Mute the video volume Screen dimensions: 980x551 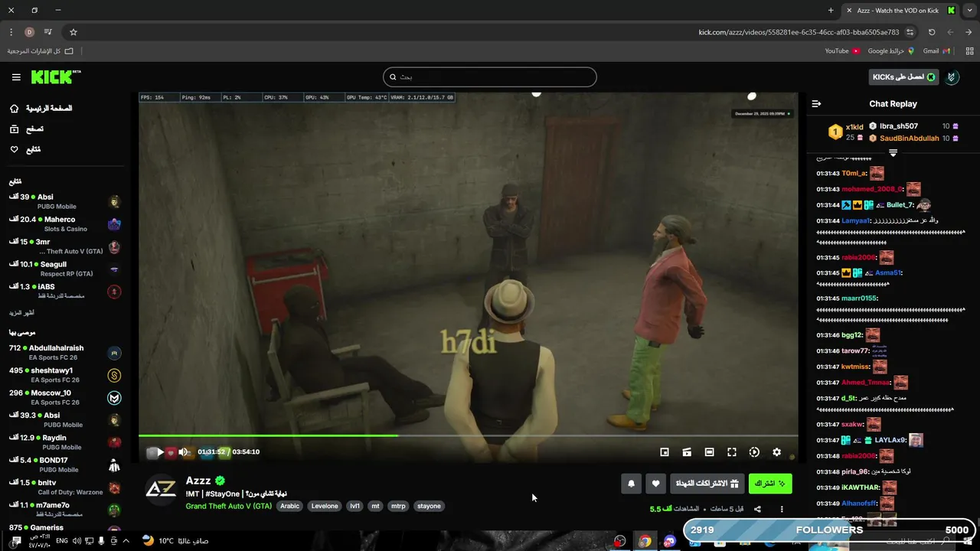183,452
